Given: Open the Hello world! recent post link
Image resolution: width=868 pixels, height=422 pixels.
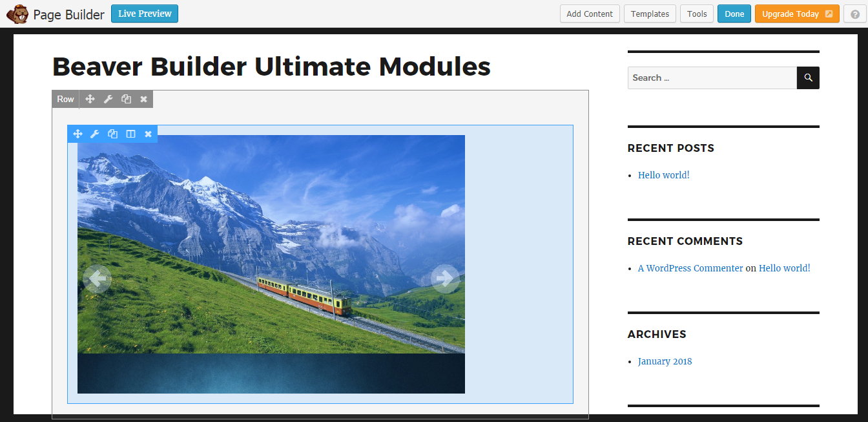Looking at the screenshot, I should pos(664,175).
